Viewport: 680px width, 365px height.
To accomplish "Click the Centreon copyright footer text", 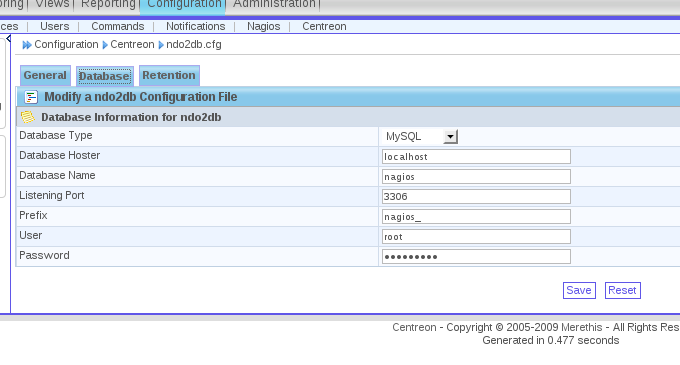I will coord(536,327).
